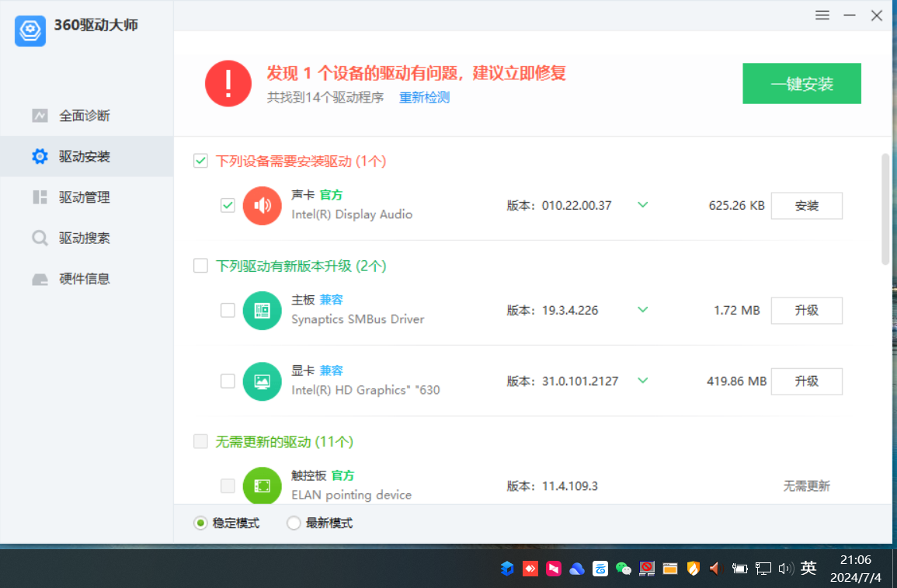Open WeChat from the system tray
897x588 pixels.
pos(623,569)
